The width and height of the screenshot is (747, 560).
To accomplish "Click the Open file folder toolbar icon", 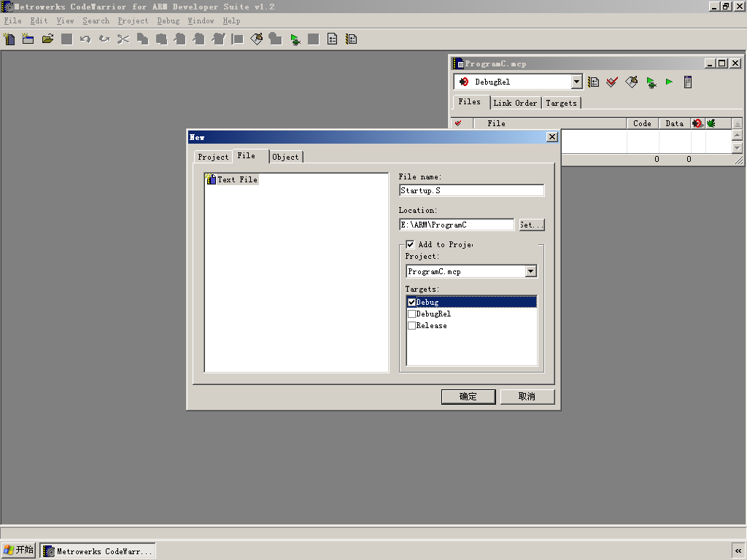I will coord(47,39).
